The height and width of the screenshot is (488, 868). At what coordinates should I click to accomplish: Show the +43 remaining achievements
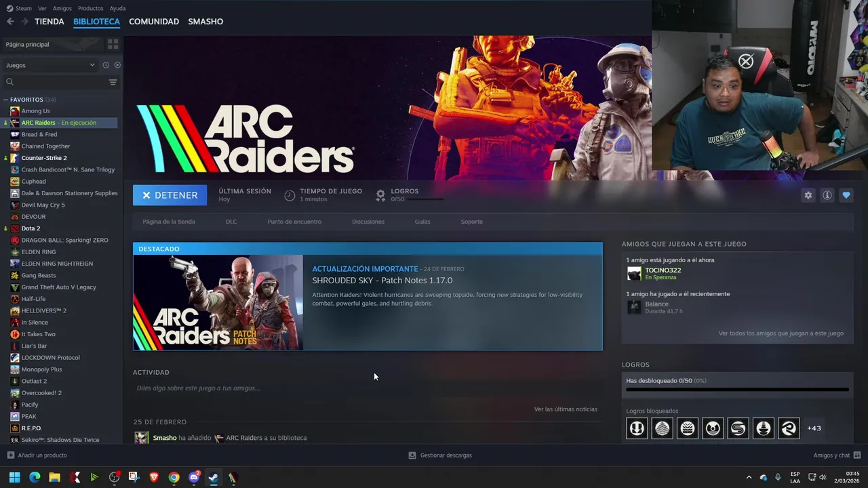814,428
